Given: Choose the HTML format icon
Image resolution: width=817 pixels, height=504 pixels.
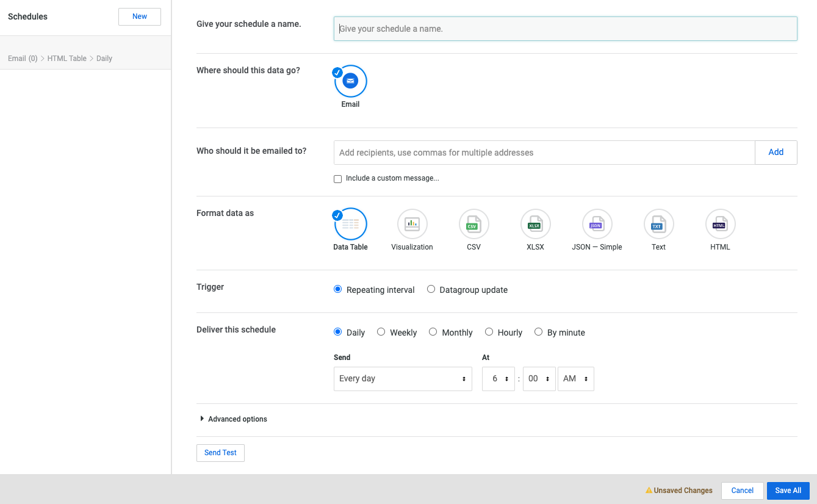Looking at the screenshot, I should [720, 224].
